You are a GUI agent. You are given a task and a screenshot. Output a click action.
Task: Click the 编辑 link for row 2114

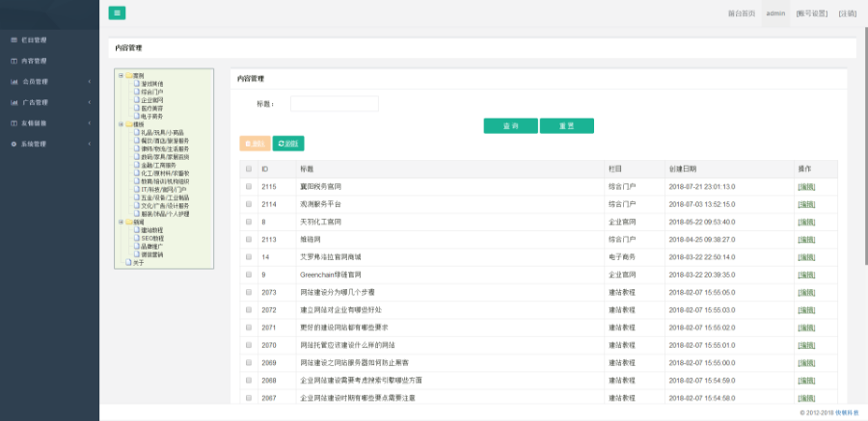point(806,204)
